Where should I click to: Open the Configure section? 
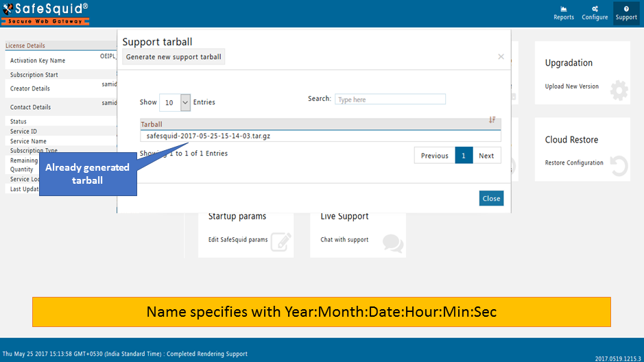click(x=595, y=13)
